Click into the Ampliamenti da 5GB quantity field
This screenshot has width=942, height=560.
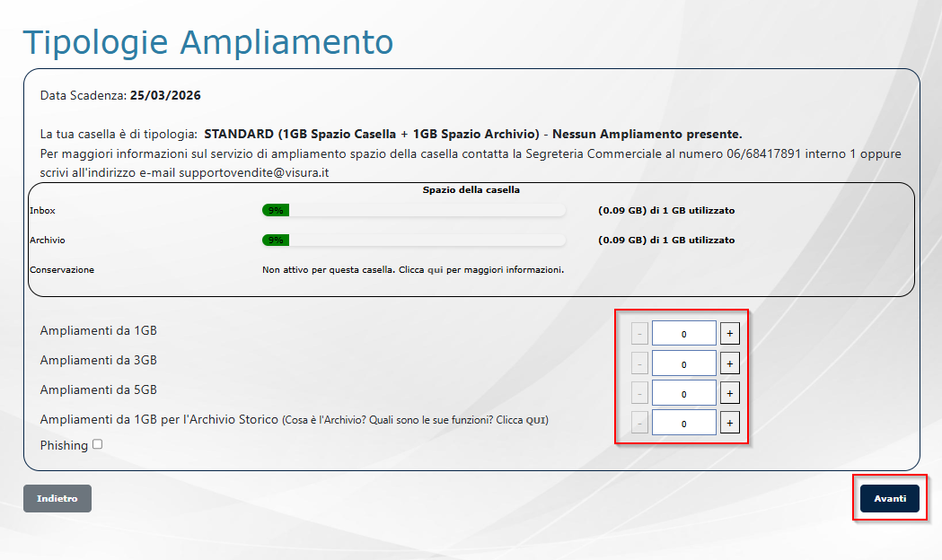(683, 393)
